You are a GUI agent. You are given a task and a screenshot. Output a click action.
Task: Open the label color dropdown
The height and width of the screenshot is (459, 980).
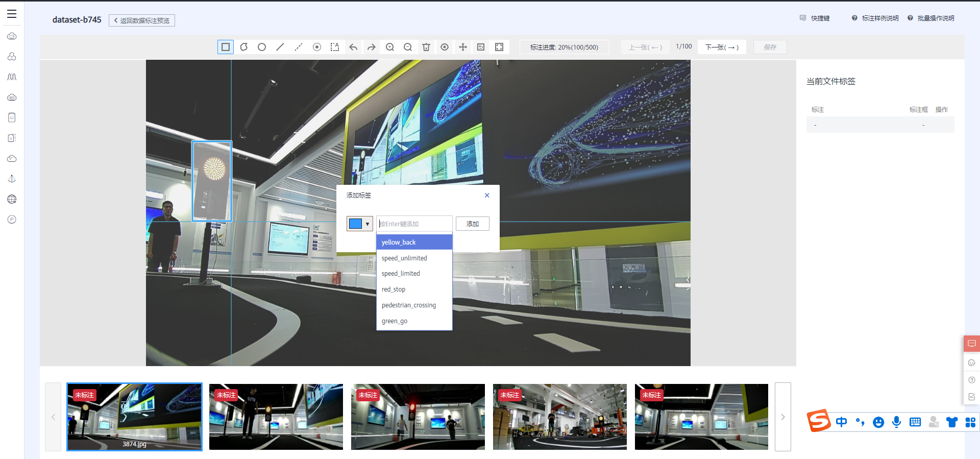[x=367, y=224]
